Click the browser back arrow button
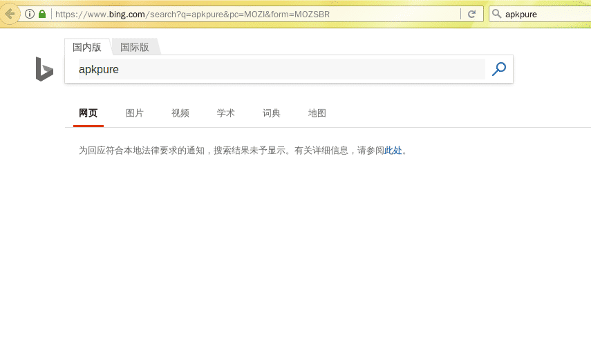 10,15
